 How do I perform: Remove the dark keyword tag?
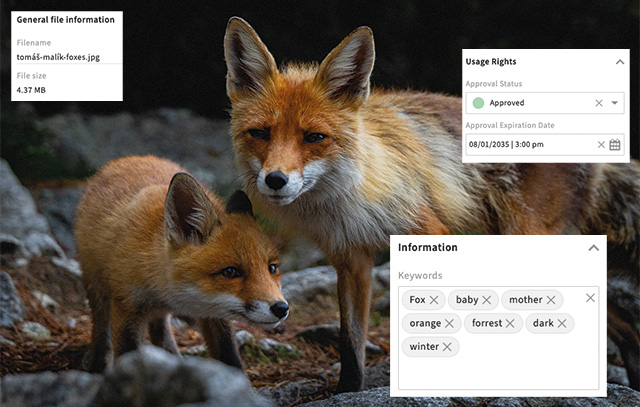(x=562, y=323)
